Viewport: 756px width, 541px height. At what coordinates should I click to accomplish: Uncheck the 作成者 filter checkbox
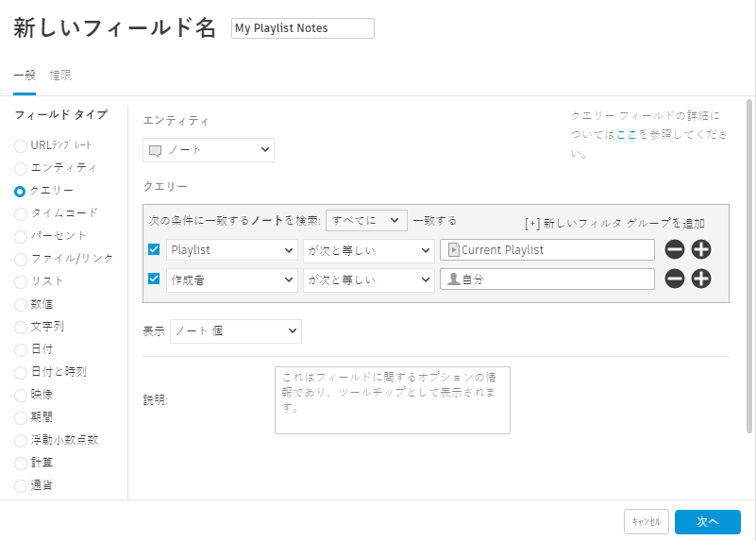point(155,279)
